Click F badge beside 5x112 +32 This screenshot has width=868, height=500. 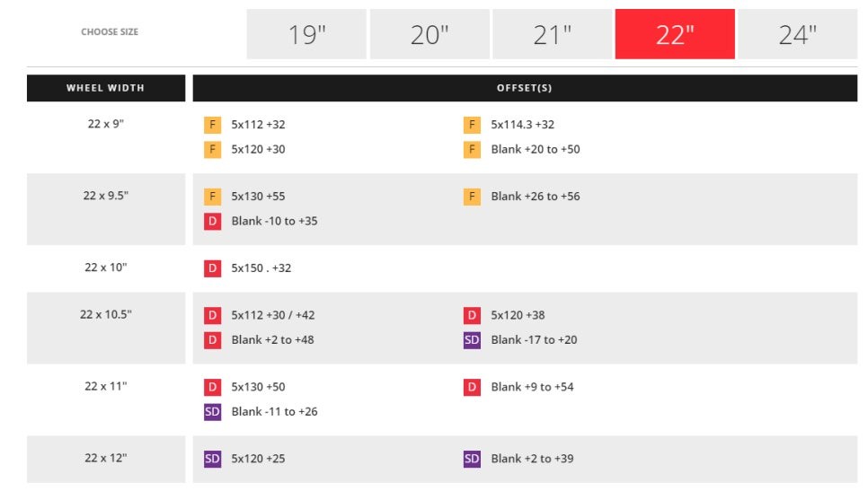click(x=212, y=125)
